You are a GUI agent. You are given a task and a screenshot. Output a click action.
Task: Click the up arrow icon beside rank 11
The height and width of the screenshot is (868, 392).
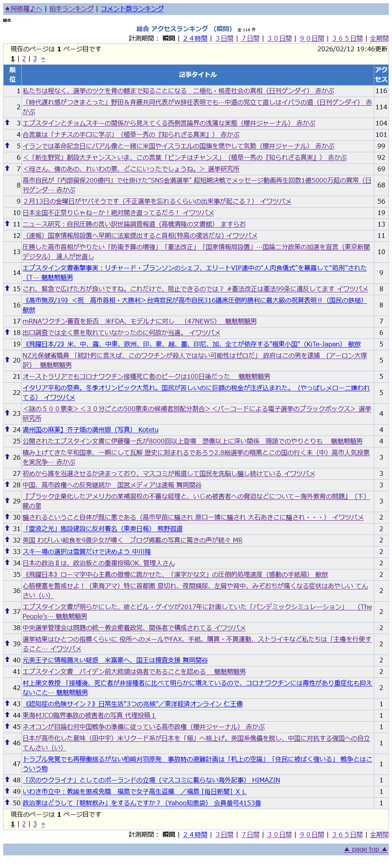pos(7,224)
